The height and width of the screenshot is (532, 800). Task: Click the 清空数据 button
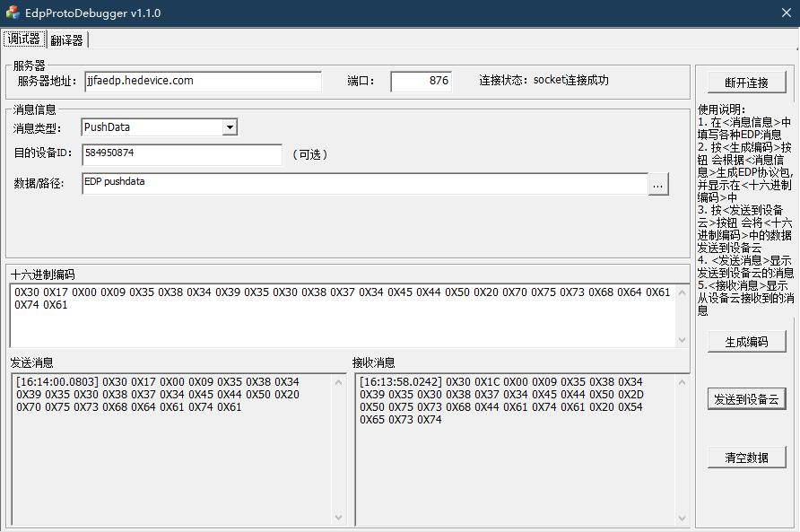(x=746, y=458)
